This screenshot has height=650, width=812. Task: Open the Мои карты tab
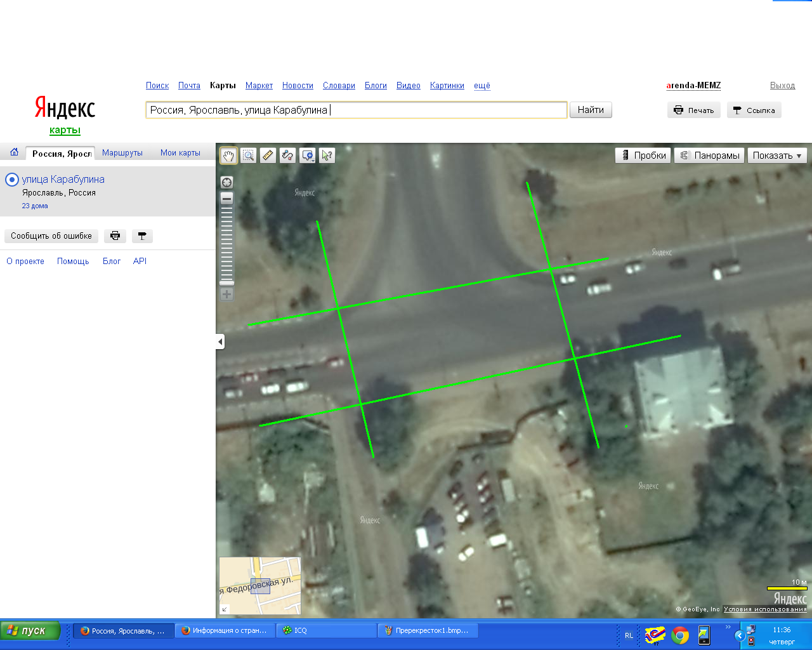click(180, 153)
